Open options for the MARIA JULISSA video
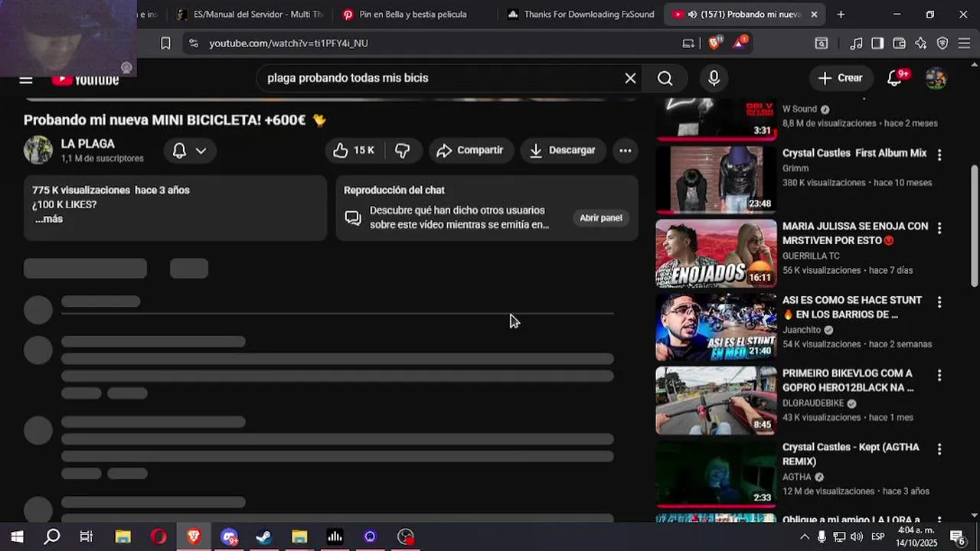 [939, 228]
